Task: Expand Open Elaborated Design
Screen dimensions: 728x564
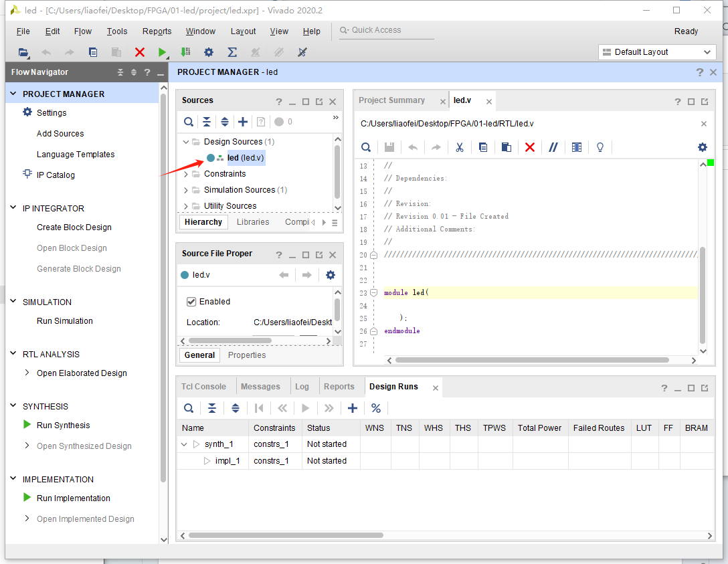Action: point(27,373)
